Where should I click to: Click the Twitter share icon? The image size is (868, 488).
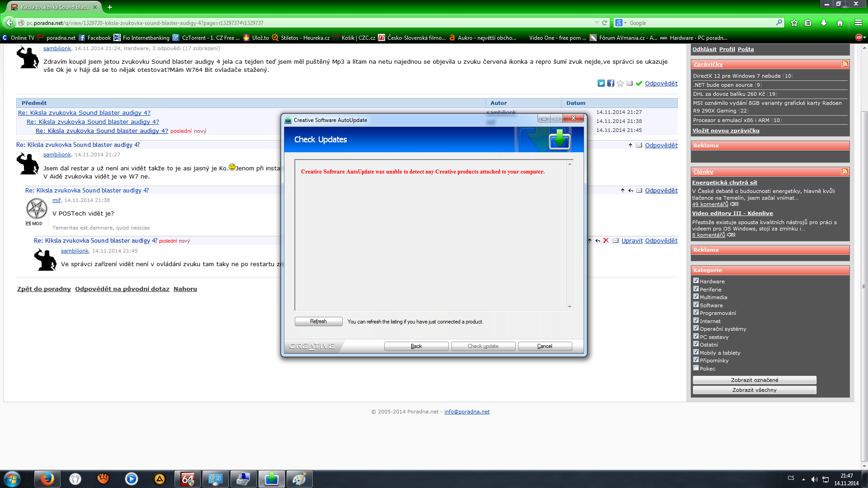pyautogui.click(x=601, y=83)
